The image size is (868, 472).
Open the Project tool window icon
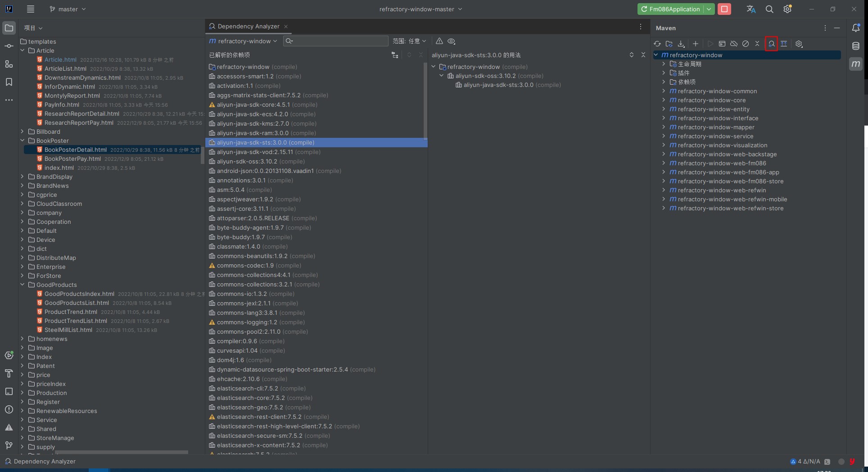pos(9,28)
